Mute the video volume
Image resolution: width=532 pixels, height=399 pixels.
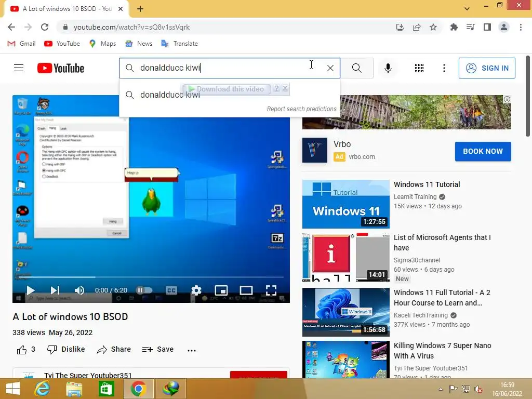pyautogui.click(x=79, y=290)
